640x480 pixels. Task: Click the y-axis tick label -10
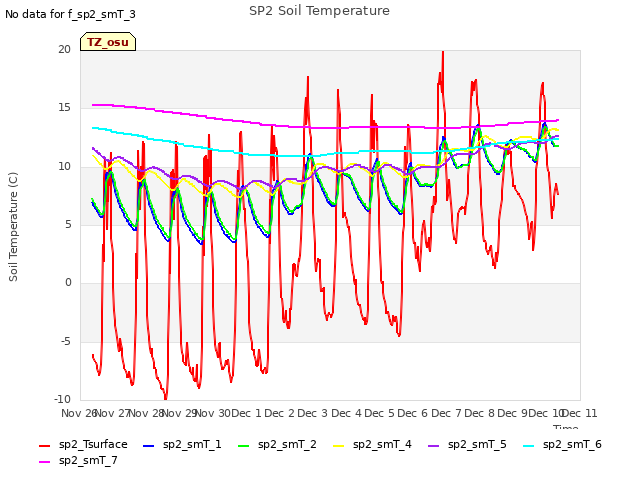(62, 399)
